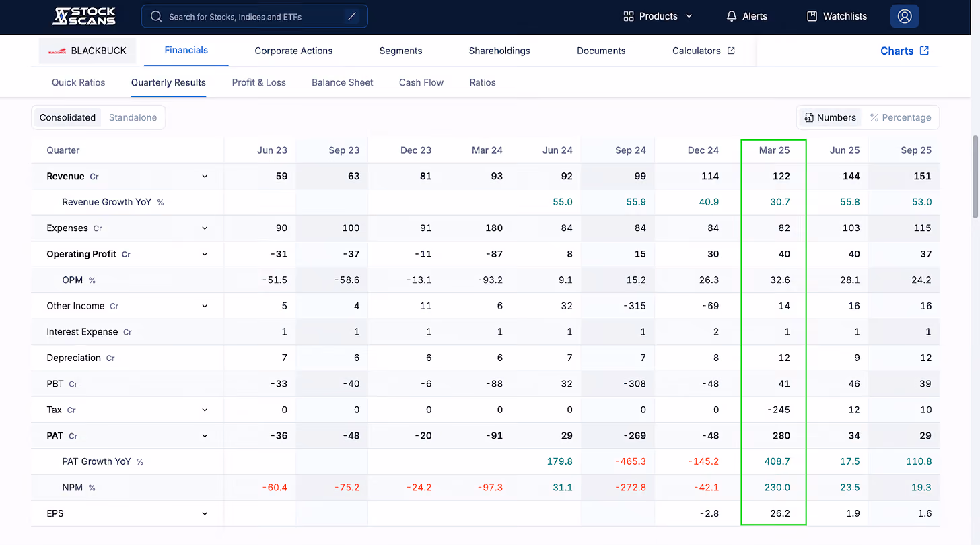Toggle to Percentage display

pyautogui.click(x=900, y=117)
